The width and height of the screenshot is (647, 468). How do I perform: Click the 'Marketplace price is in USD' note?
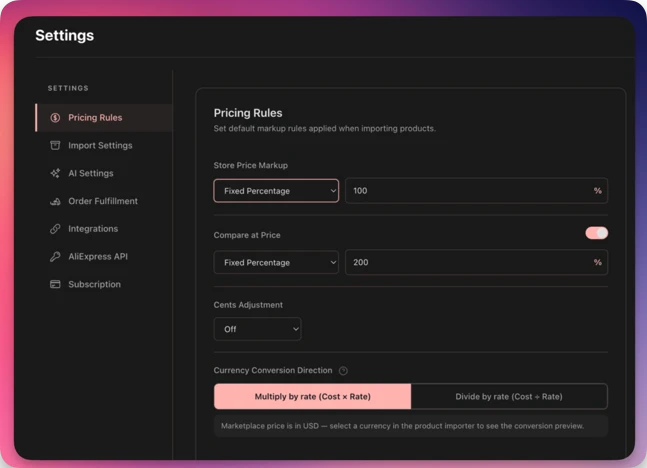click(x=402, y=426)
